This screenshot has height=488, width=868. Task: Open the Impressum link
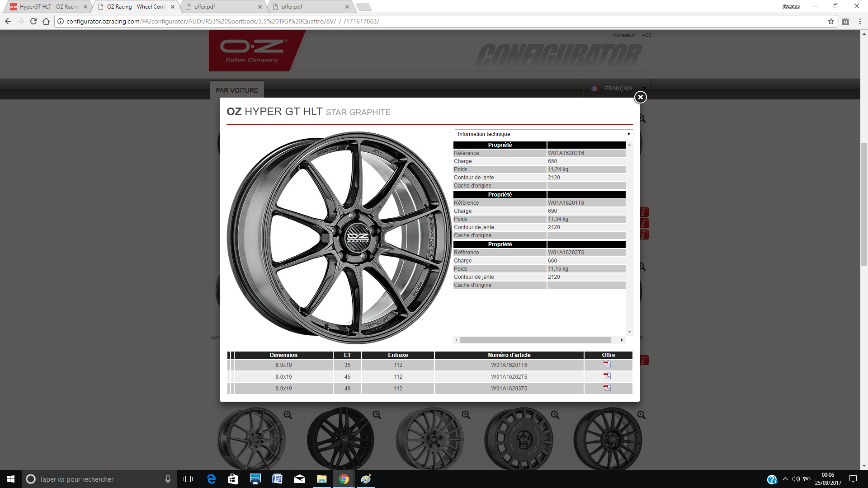click(624, 35)
